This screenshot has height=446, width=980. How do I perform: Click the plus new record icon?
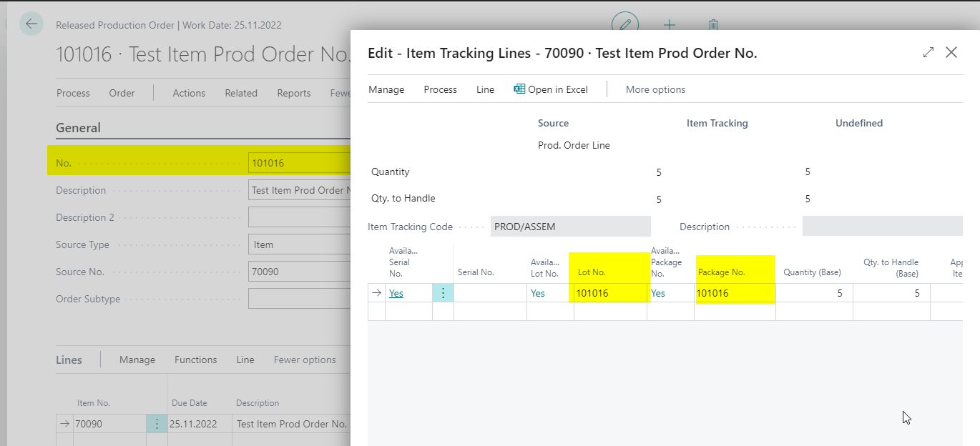point(670,25)
